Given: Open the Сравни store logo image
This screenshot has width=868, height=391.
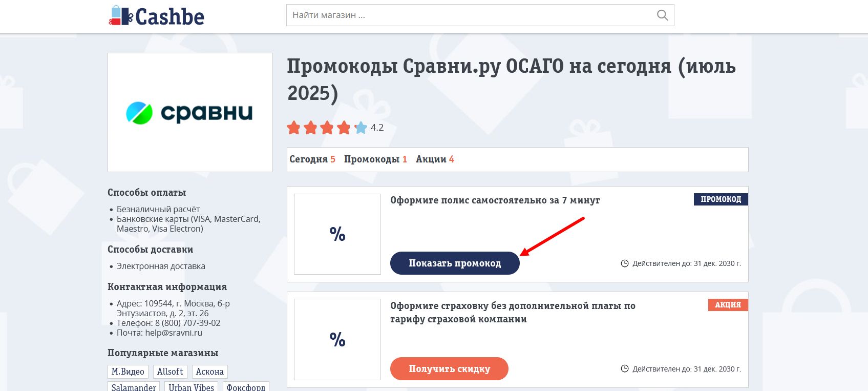Looking at the screenshot, I should [x=190, y=112].
